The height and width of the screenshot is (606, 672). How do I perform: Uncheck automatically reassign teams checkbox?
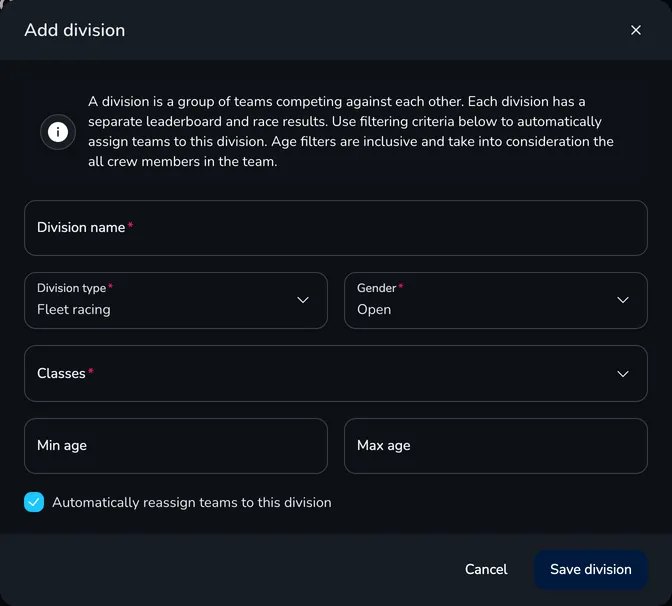coord(34,502)
